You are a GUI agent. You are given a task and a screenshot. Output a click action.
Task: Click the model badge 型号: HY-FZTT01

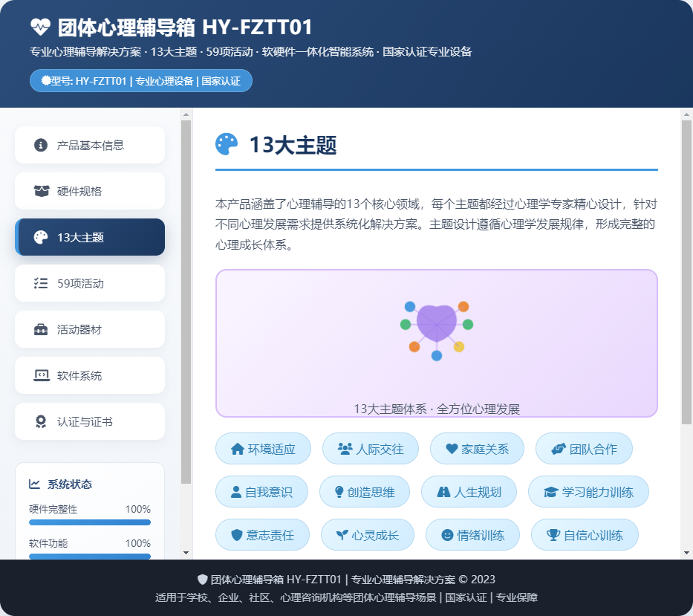coord(141,81)
